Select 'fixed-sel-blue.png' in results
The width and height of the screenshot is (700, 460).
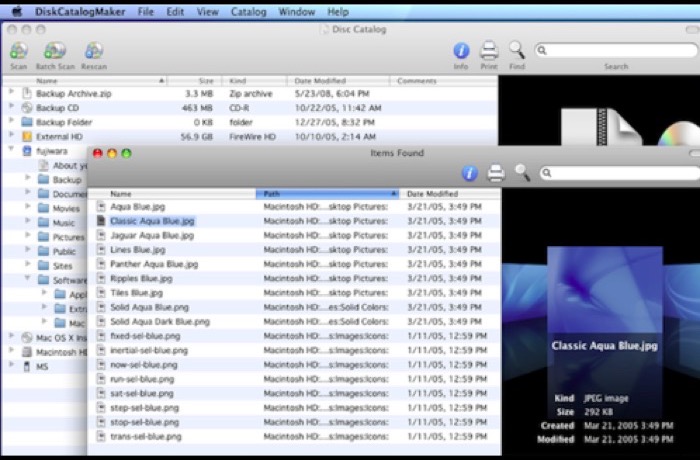pyautogui.click(x=145, y=336)
